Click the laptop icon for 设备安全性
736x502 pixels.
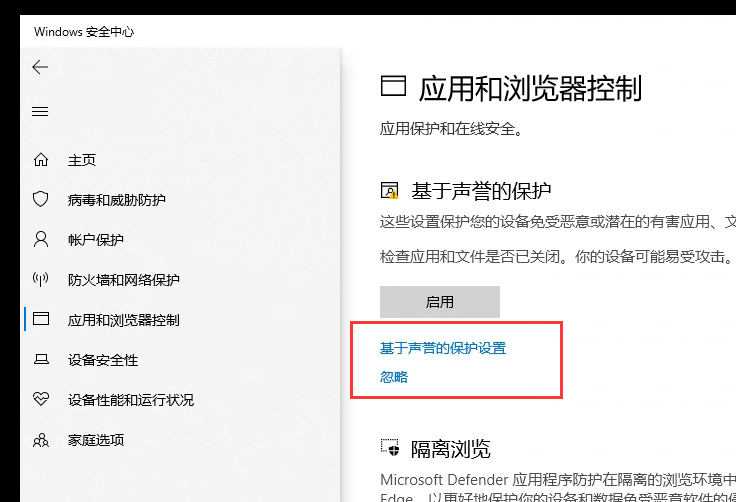click(x=41, y=360)
